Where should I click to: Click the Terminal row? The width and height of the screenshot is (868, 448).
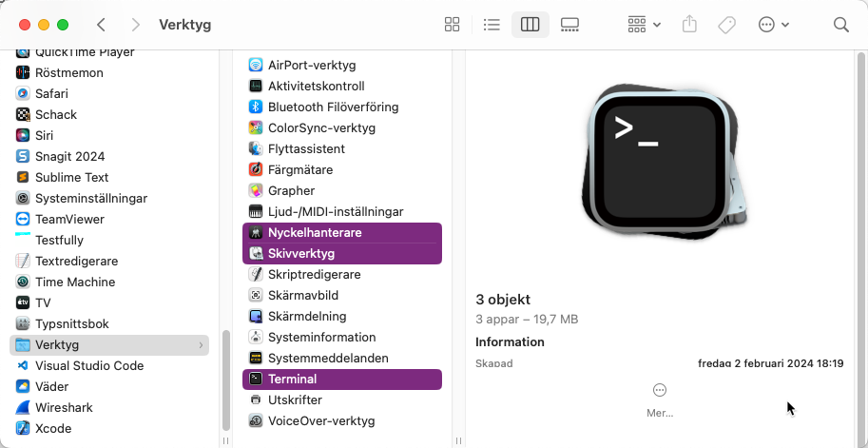[x=342, y=380]
